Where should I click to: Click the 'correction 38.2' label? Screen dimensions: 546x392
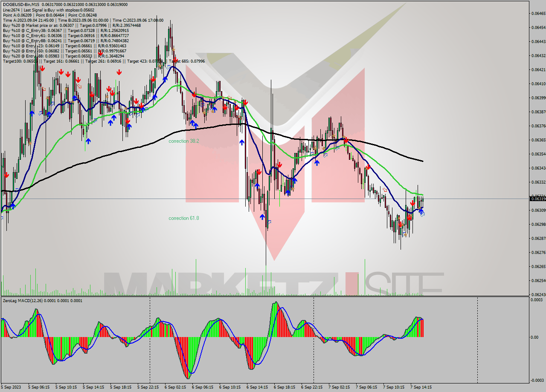[184, 141]
